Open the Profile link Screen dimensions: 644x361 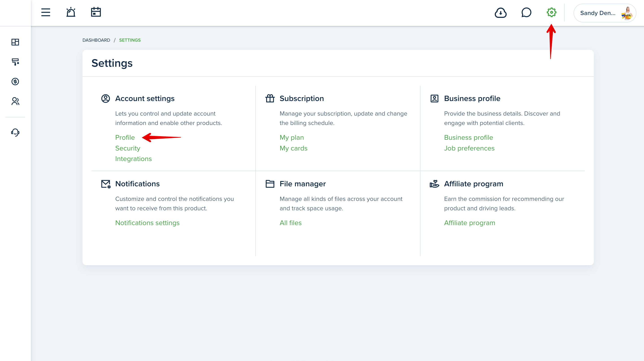pos(125,138)
